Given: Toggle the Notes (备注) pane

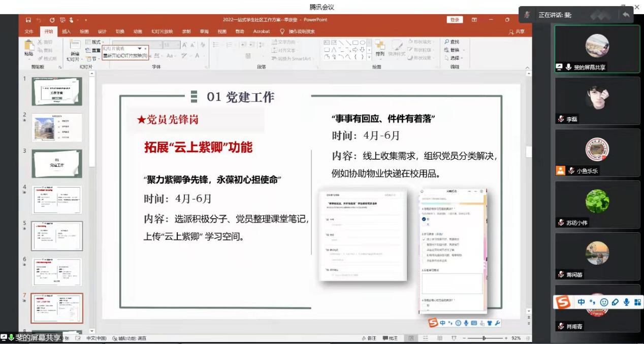Looking at the screenshot, I should coord(369,338).
